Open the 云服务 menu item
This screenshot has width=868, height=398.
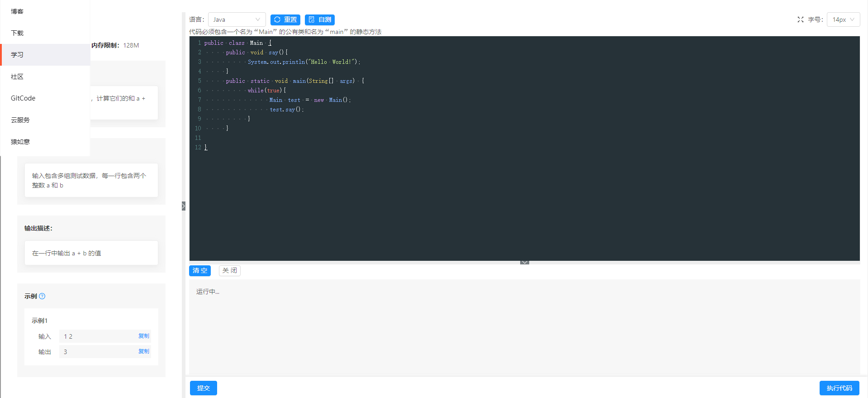tap(45, 120)
